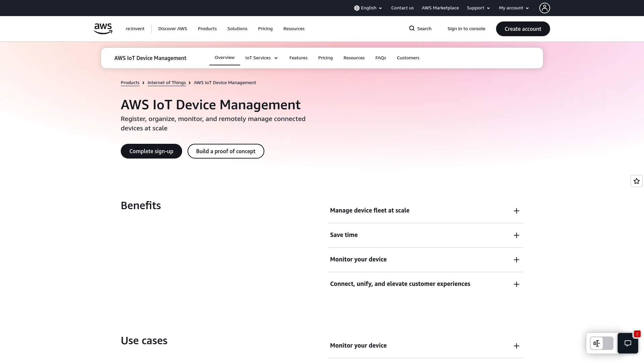Expand Manage device fleet at scale
Viewport: 644px width, 362px height.
pos(425,211)
